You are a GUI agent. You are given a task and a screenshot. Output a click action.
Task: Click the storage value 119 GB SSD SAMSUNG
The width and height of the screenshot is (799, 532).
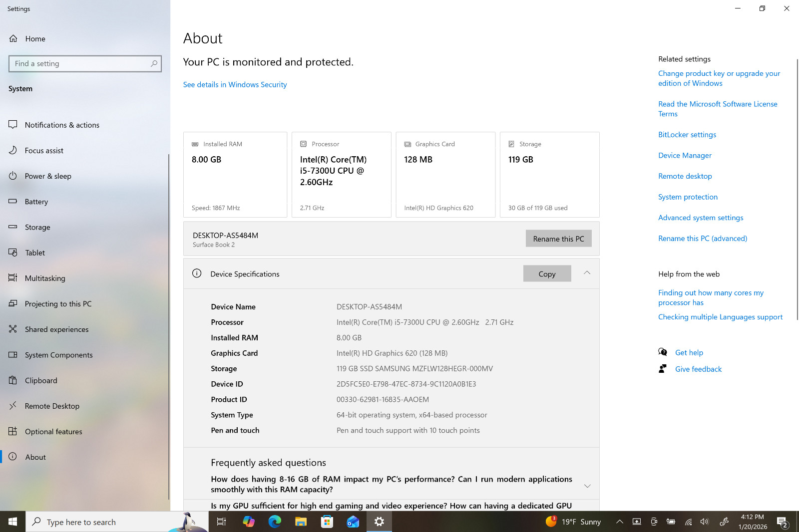tap(414, 368)
